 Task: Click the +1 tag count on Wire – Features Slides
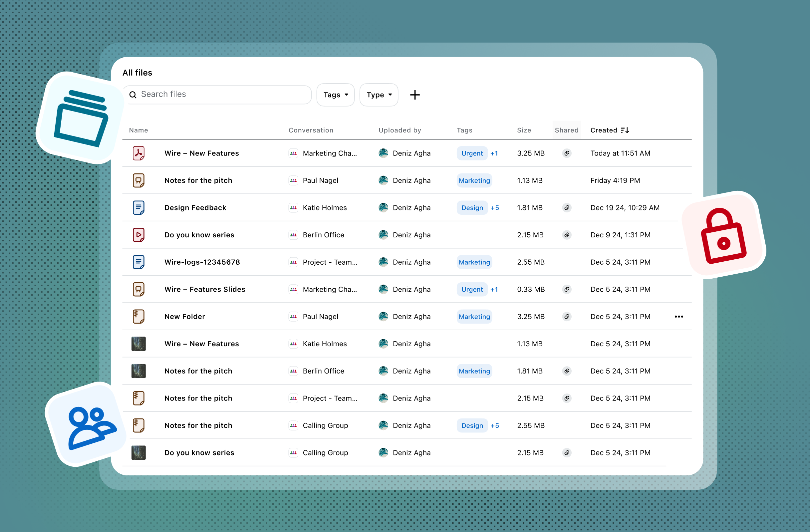tap(494, 290)
